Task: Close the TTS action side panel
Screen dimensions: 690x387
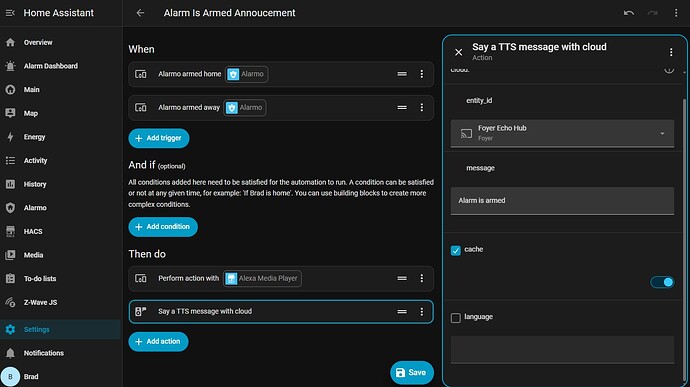Action: coord(459,52)
